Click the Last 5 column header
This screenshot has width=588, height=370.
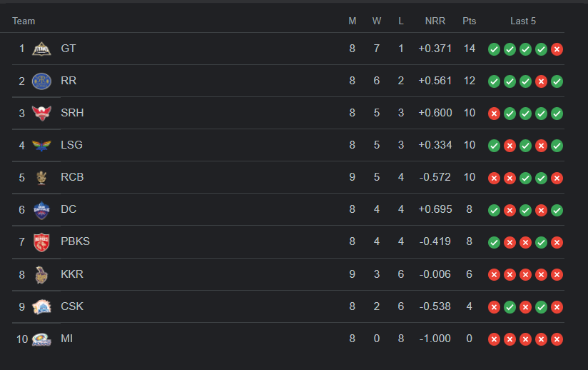pos(523,21)
